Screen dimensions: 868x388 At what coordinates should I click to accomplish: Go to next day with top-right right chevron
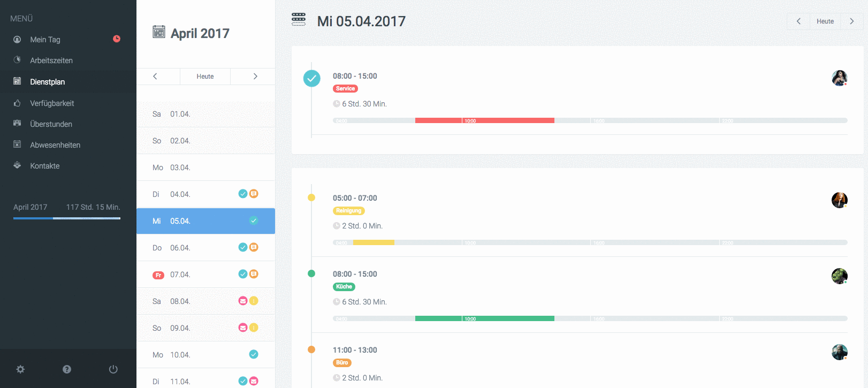(x=852, y=21)
